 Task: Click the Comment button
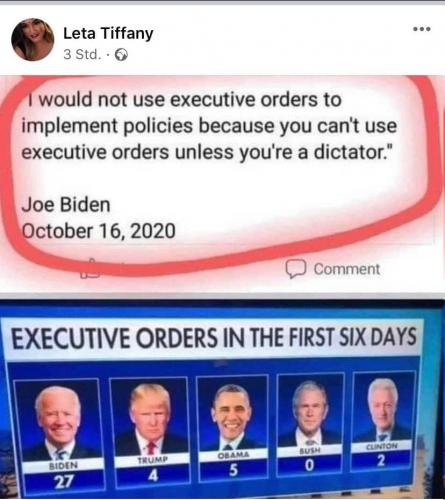click(x=333, y=269)
